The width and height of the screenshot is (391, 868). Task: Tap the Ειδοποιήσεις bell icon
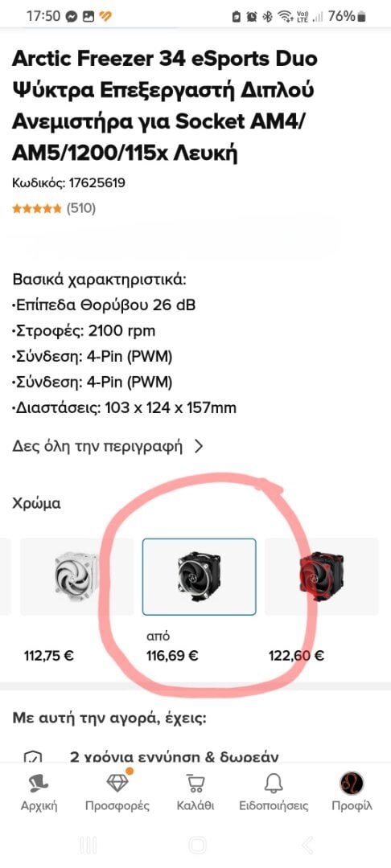pyautogui.click(x=274, y=783)
